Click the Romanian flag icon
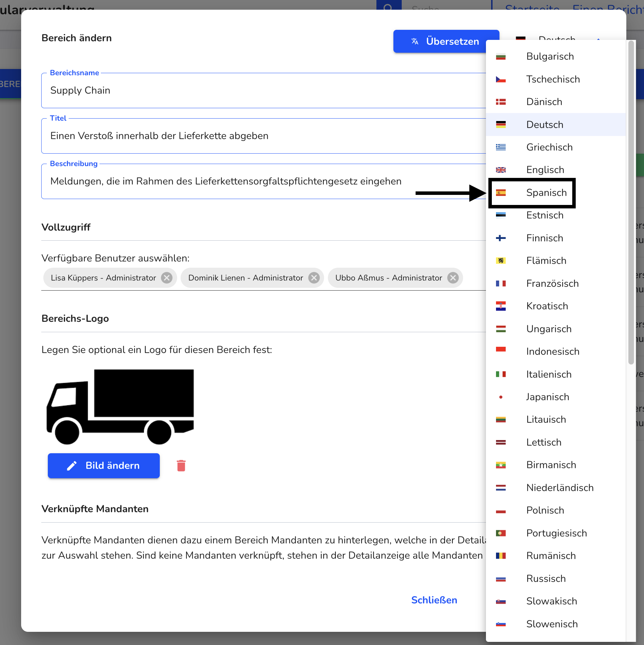This screenshot has height=645, width=644. [x=501, y=556]
